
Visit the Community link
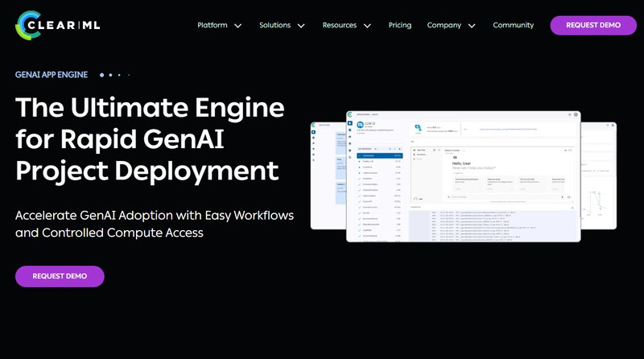pos(513,25)
